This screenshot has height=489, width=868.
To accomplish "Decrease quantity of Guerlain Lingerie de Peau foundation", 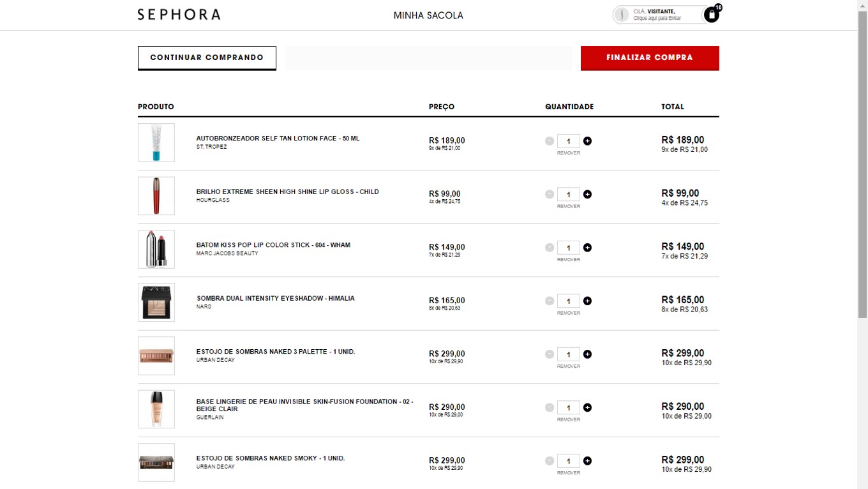I will [x=550, y=407].
